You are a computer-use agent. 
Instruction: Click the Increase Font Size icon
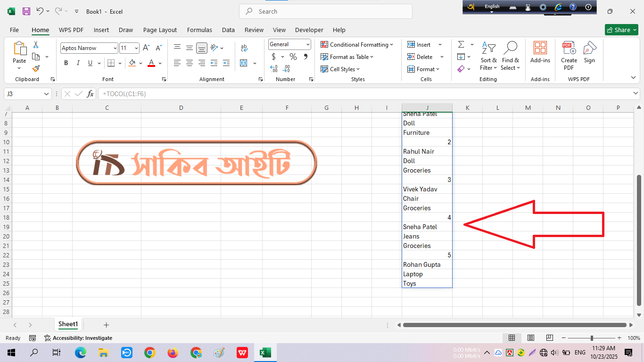coord(146,48)
